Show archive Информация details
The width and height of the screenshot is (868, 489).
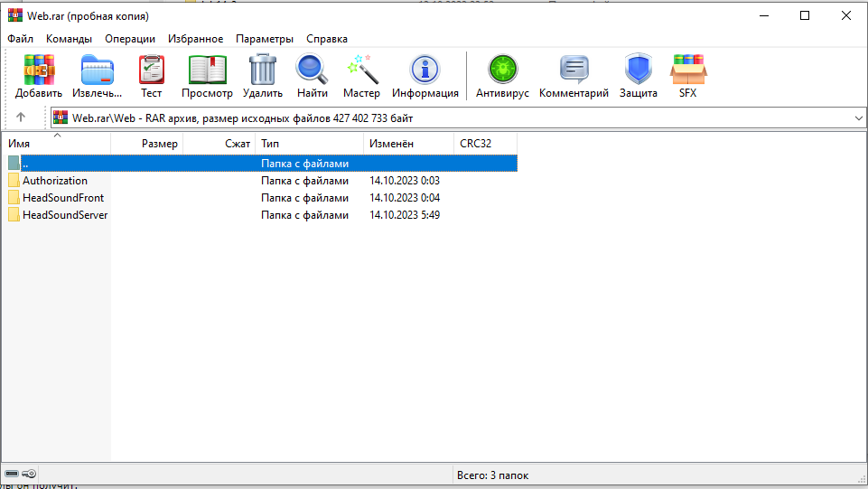(x=425, y=76)
